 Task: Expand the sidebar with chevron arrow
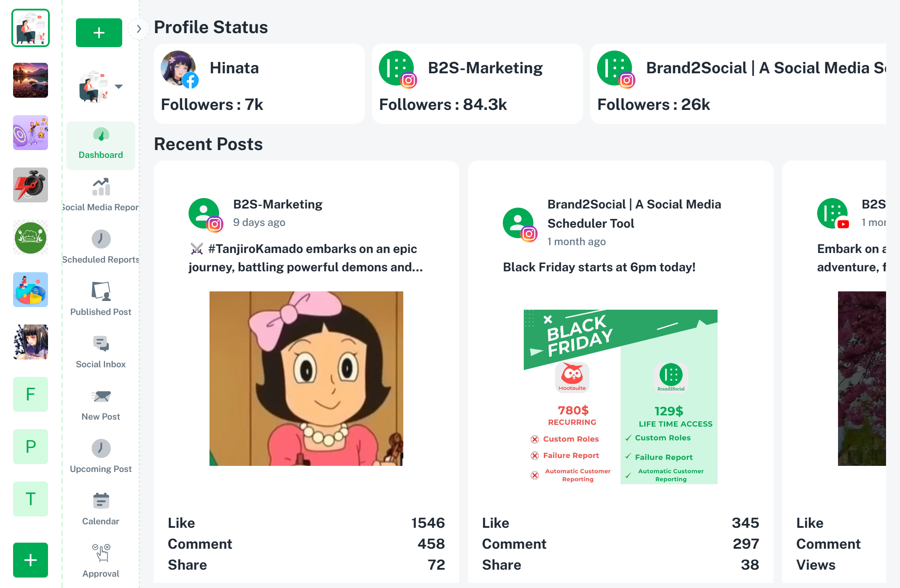click(x=139, y=29)
